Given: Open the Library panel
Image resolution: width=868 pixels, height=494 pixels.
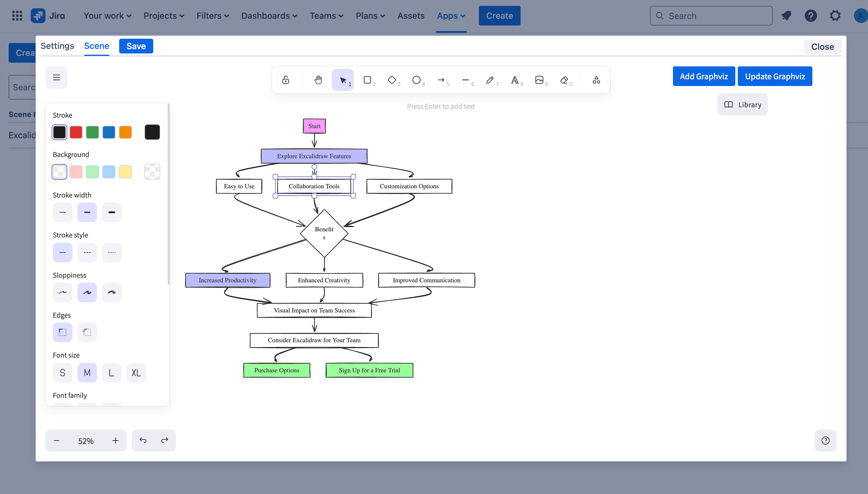Looking at the screenshot, I should [742, 104].
